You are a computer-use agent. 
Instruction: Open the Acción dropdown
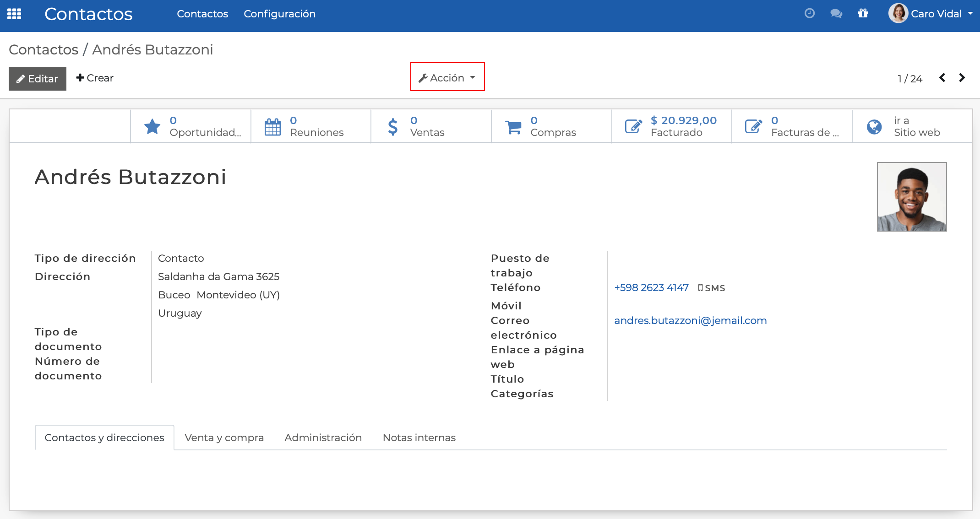tap(447, 77)
